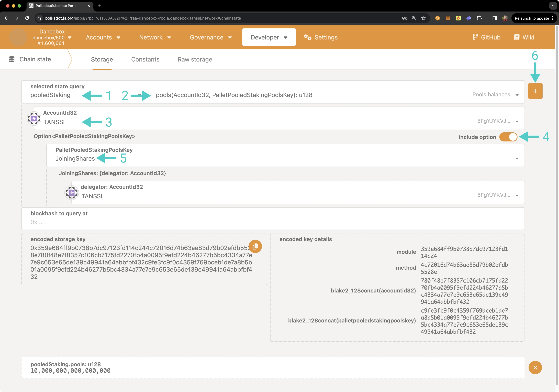Click Relaunch to update button
The width and height of the screenshot is (559, 392).
534,18
